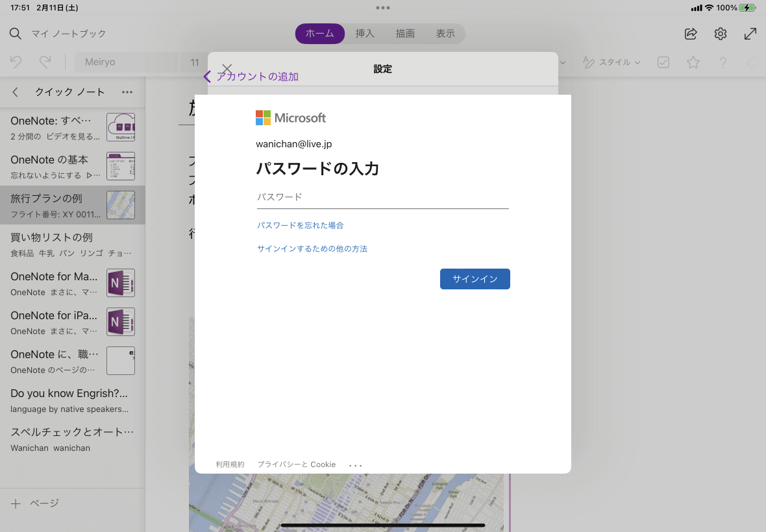Click the star tag icon
Viewport: 766px width, 532px height.
pyautogui.click(x=693, y=62)
